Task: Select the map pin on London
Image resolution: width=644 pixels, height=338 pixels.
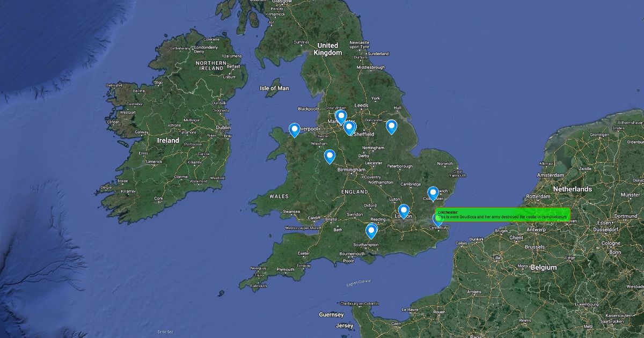Action: point(404,211)
